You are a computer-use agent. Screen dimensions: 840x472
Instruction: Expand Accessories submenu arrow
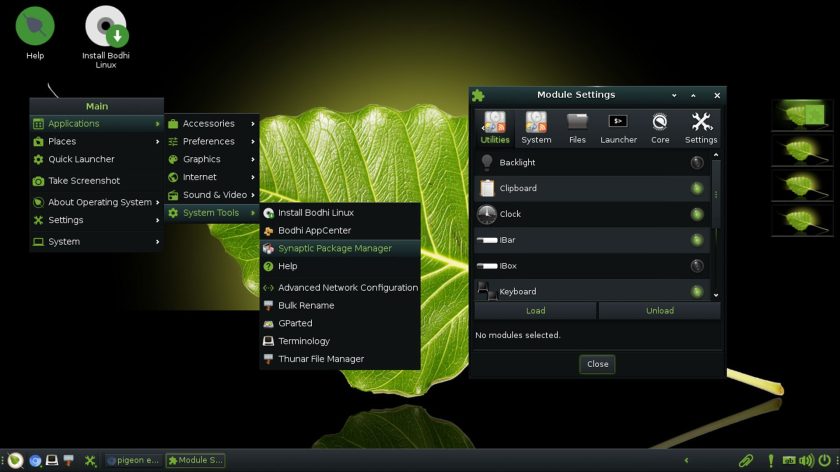(x=253, y=124)
